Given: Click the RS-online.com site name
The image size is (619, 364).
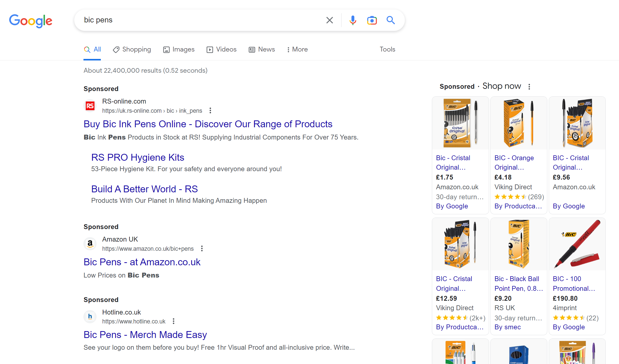Looking at the screenshot, I should (x=124, y=102).
